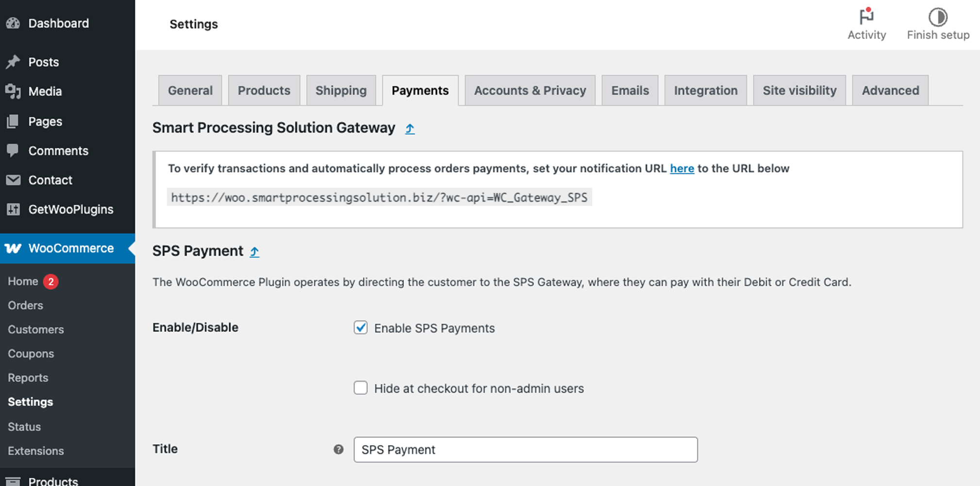
Task: Click the Pages icon in sidebar
Action: [13, 121]
